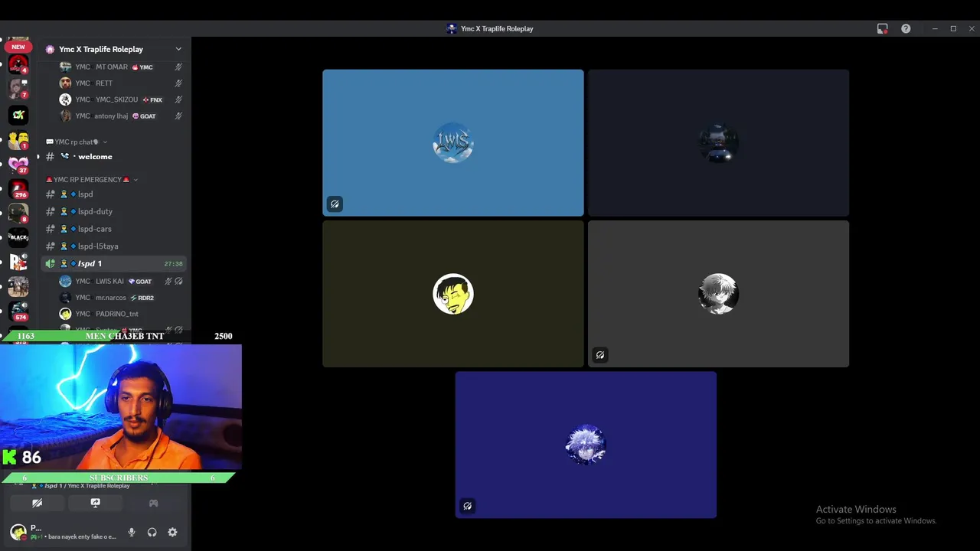Toggle headphones deafen in user panel

click(152, 532)
